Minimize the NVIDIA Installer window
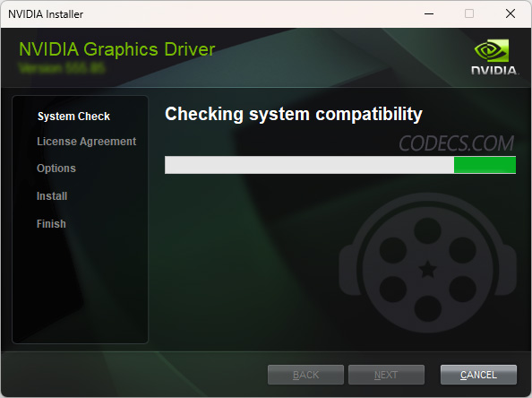Viewport: 532px width, 398px height. [429, 14]
